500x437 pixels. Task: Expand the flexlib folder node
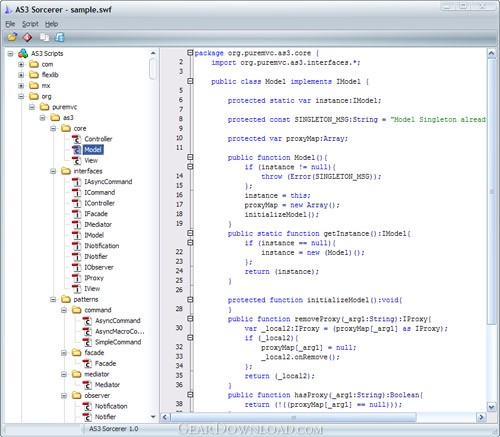pyautogui.click(x=21, y=75)
